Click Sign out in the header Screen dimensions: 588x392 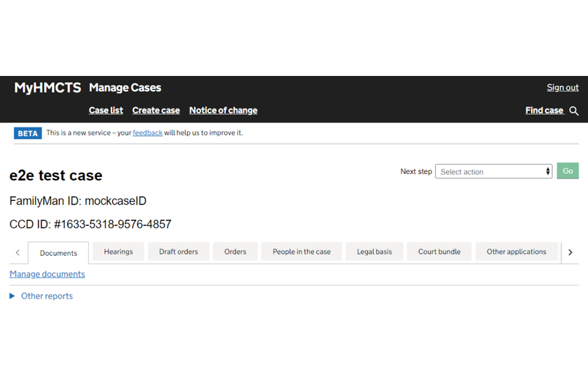[x=562, y=88]
